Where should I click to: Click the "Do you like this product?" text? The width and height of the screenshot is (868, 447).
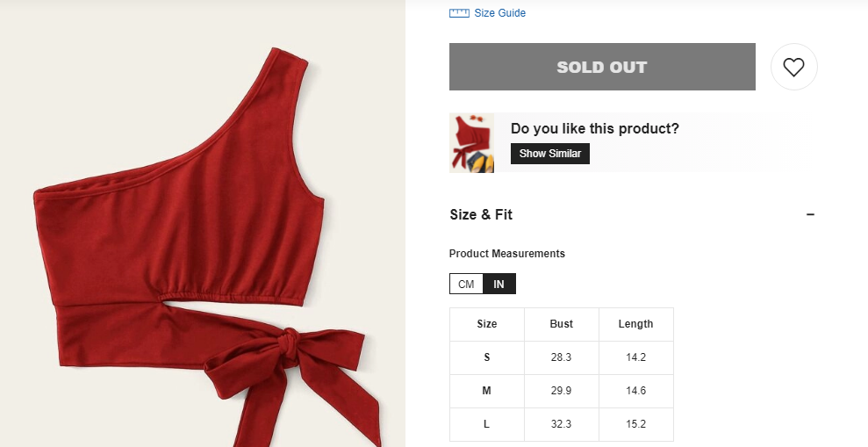point(594,129)
